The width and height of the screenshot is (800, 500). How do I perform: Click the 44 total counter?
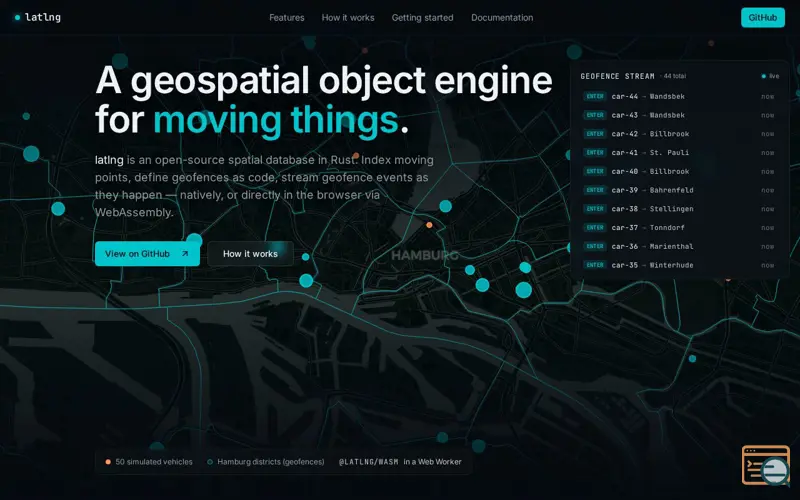click(x=674, y=76)
